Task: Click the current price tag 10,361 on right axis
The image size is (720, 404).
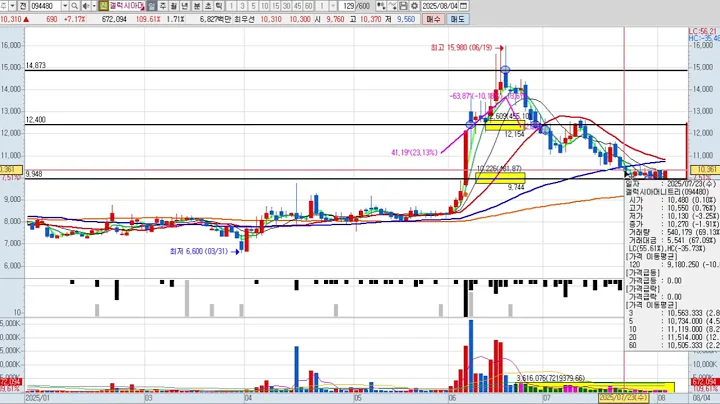Action: point(705,170)
